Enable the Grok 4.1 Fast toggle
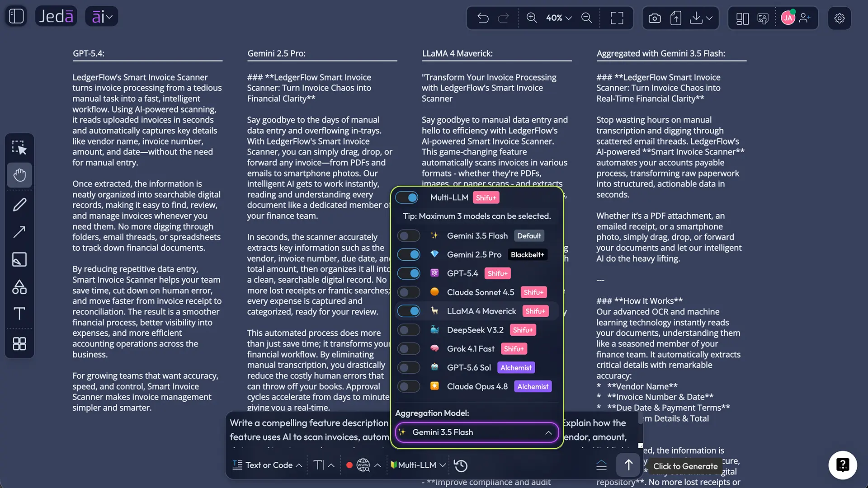This screenshot has height=488, width=868. (409, 349)
